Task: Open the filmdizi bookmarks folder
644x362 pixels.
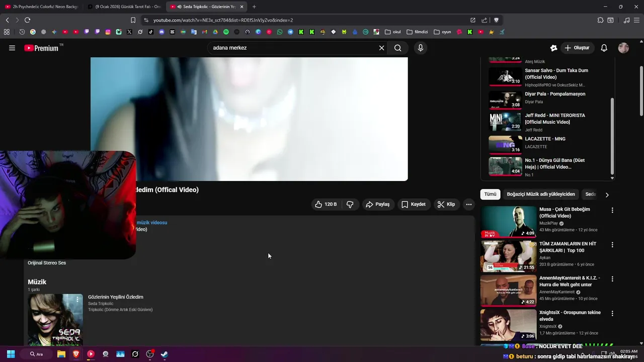Action: tap(418, 32)
